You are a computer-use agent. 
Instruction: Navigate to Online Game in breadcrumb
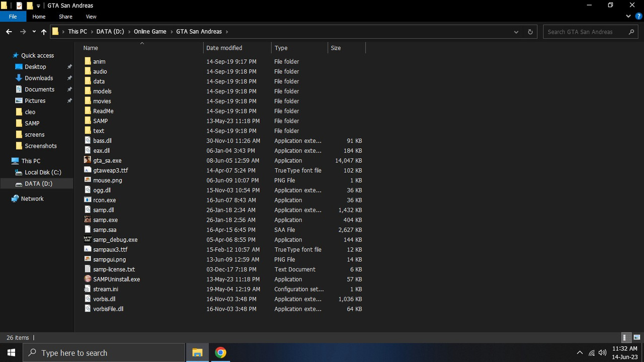(x=150, y=32)
